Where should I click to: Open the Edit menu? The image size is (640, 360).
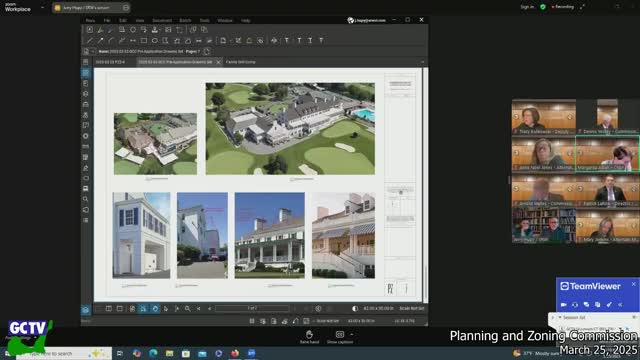[x=122, y=20]
